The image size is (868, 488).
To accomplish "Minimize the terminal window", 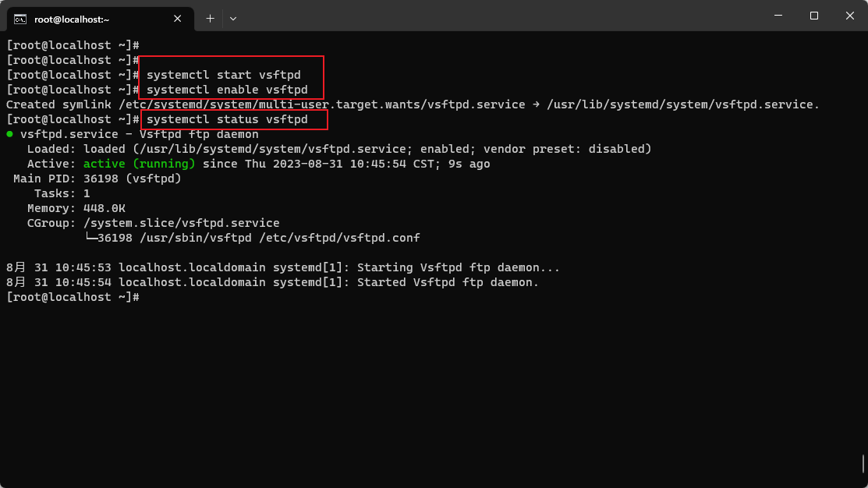I will click(x=778, y=15).
